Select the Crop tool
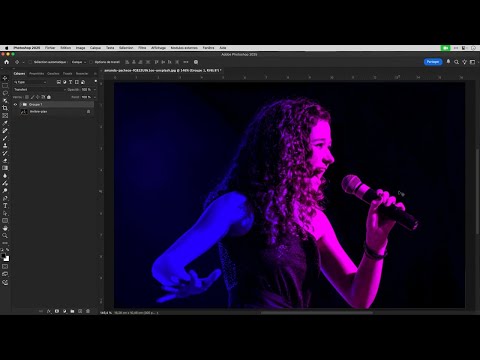Screen dimensions: 480x360 click(5, 108)
